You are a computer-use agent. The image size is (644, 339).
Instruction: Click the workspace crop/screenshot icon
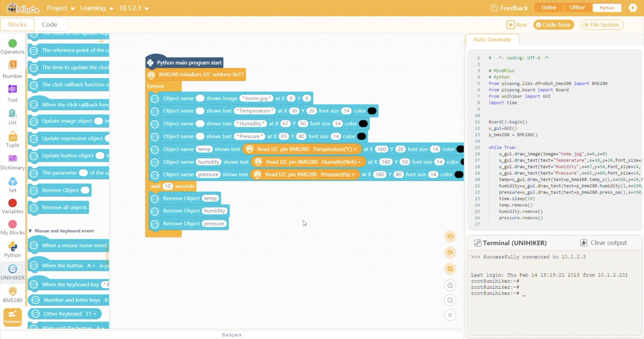[450, 269]
